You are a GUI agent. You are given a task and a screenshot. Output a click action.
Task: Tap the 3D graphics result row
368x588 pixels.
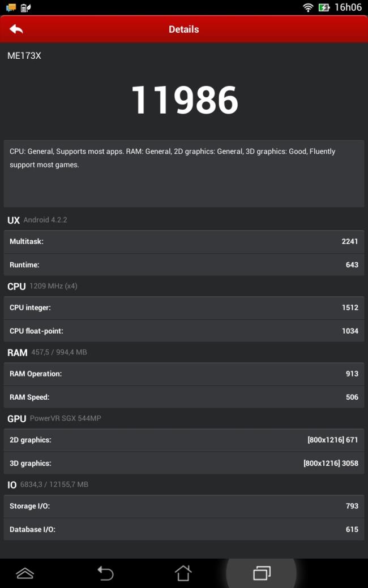[x=183, y=463]
